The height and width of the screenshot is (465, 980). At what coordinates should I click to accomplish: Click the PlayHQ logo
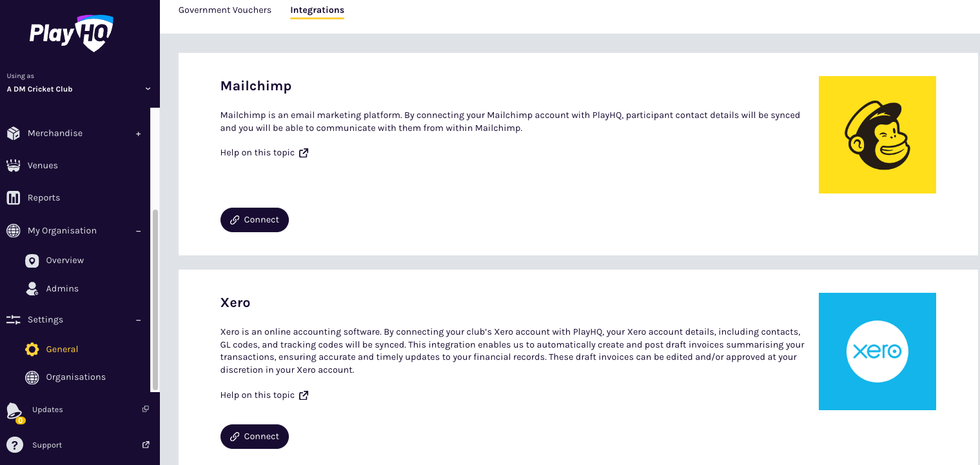[71, 33]
